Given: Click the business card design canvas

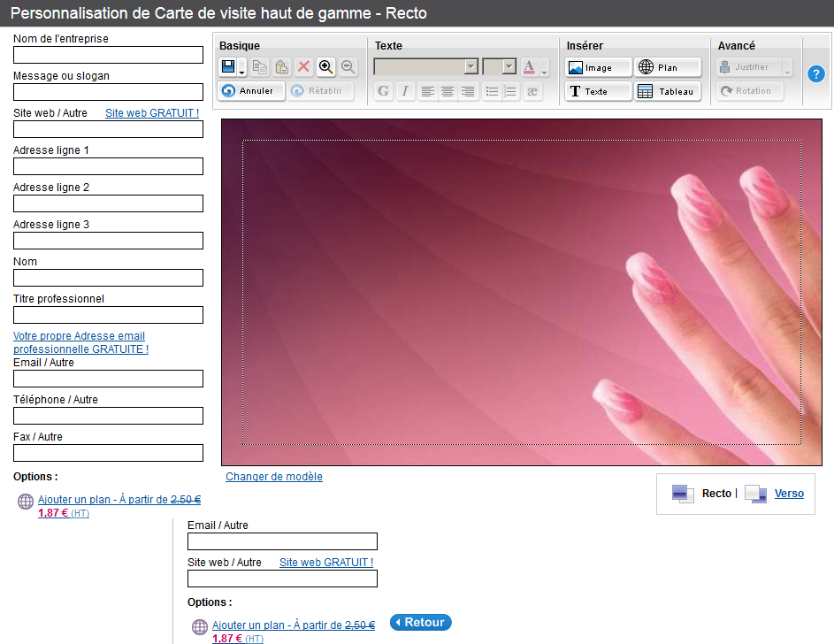Looking at the screenshot, I should pos(522,292).
